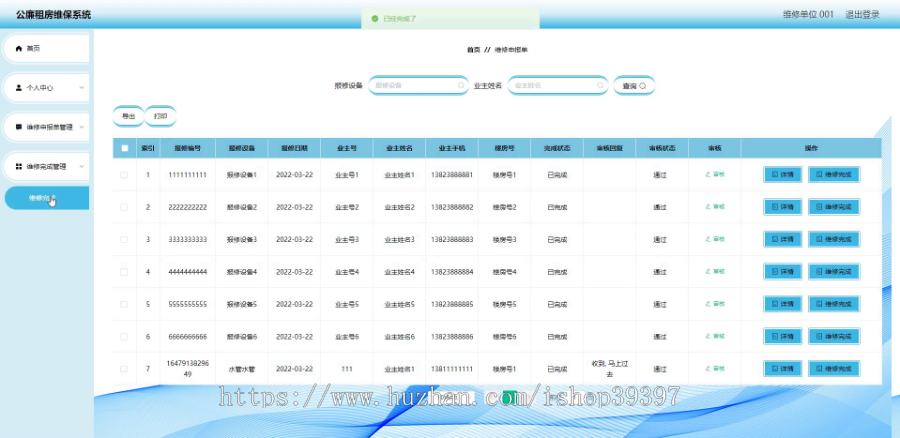The image size is (900, 438).
Task: Select the 楼房号6 cell
Action: point(505,337)
